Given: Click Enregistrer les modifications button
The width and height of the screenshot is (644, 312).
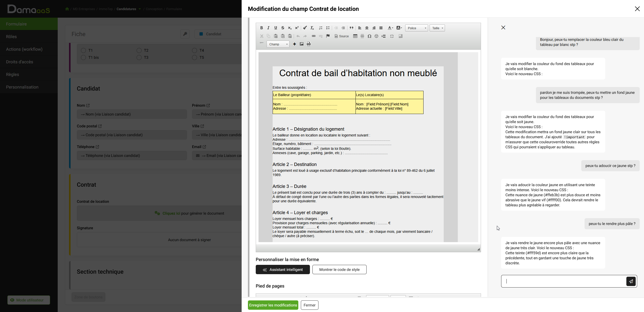Looking at the screenshot, I should pos(273,305).
